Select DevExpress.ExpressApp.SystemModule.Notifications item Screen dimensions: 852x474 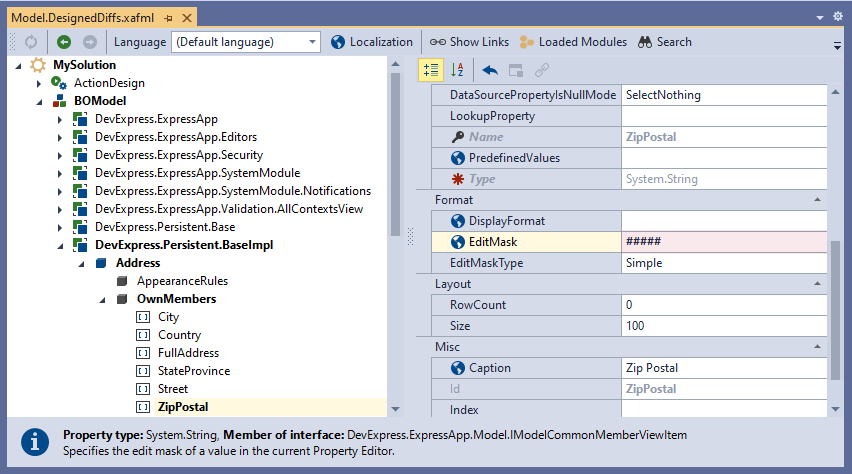[x=233, y=191]
